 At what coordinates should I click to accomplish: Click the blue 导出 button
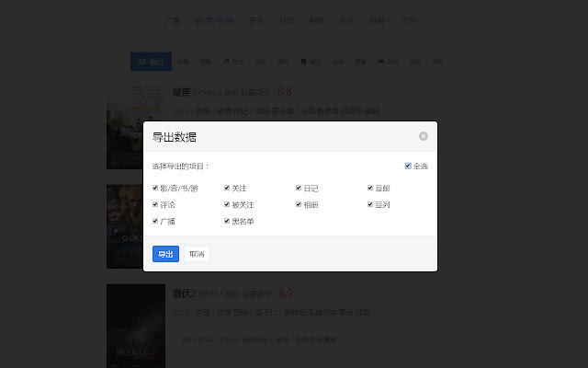[x=165, y=254]
